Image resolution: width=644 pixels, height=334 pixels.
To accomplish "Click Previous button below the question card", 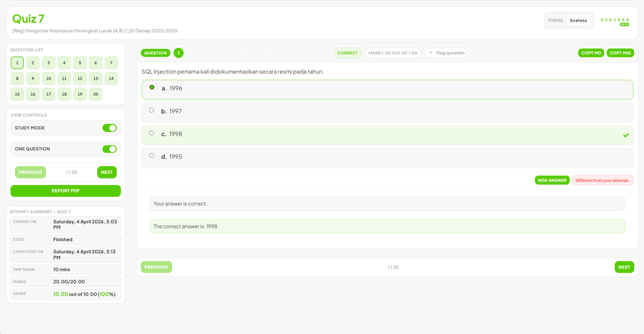I will pos(156,267).
